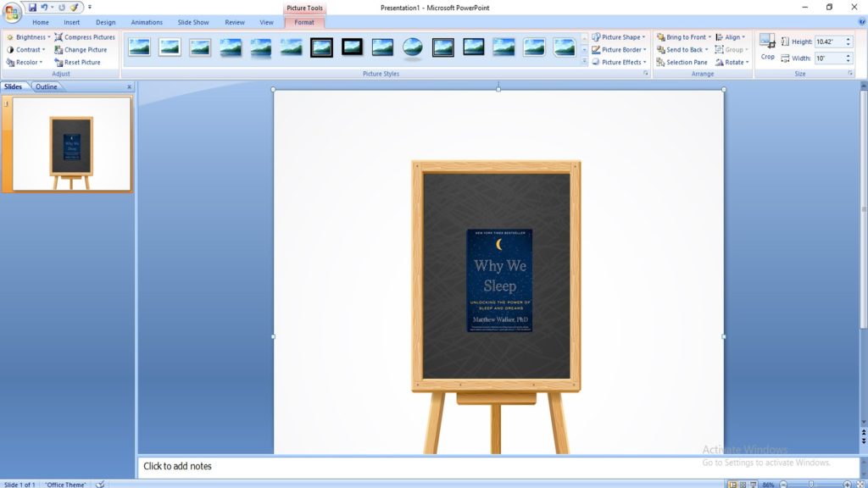
Task: Fit slide to current window
Action: pos(860,485)
